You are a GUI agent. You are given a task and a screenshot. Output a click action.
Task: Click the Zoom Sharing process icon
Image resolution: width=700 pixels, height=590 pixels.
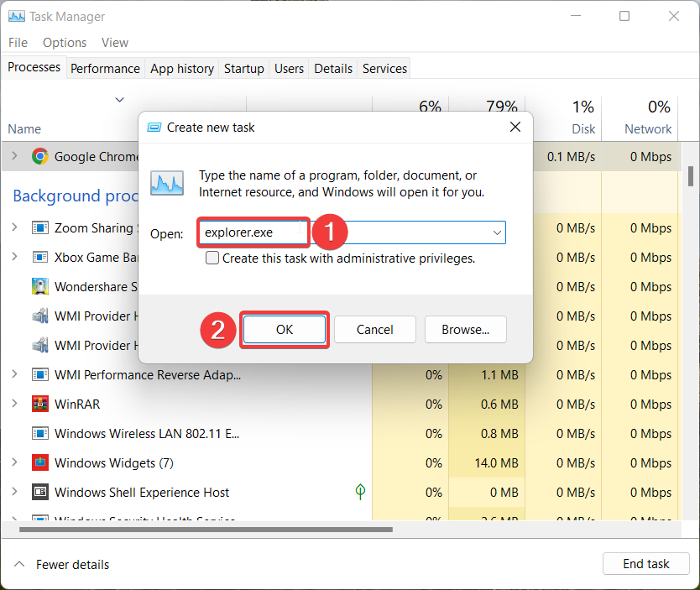[x=40, y=227]
